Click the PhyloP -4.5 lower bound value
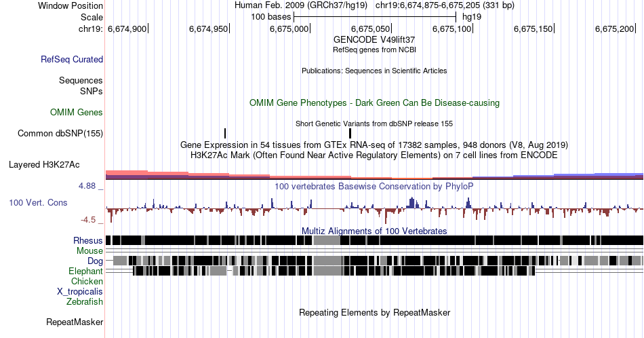The width and height of the screenshot is (644, 338). [x=88, y=220]
